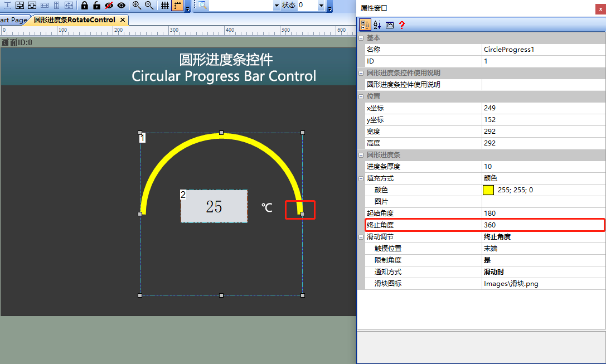This screenshot has height=364, width=606.
Task: Click the 状态 value field showing 0
Action: (308, 6)
